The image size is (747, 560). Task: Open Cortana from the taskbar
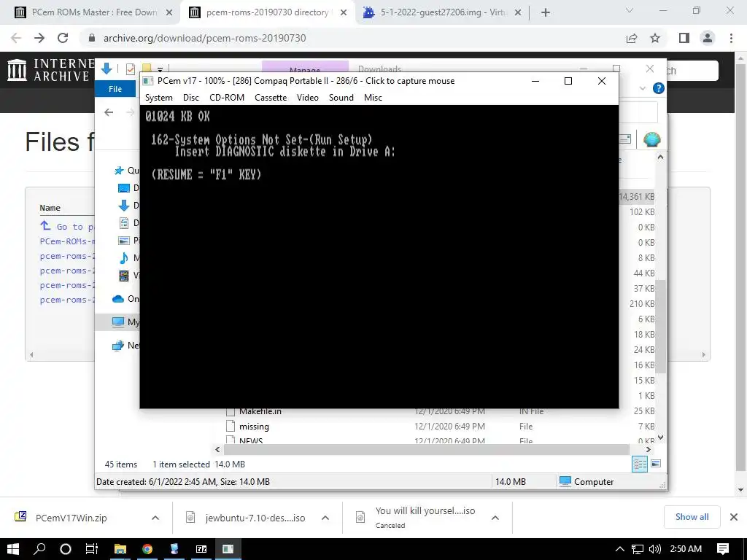point(65,549)
